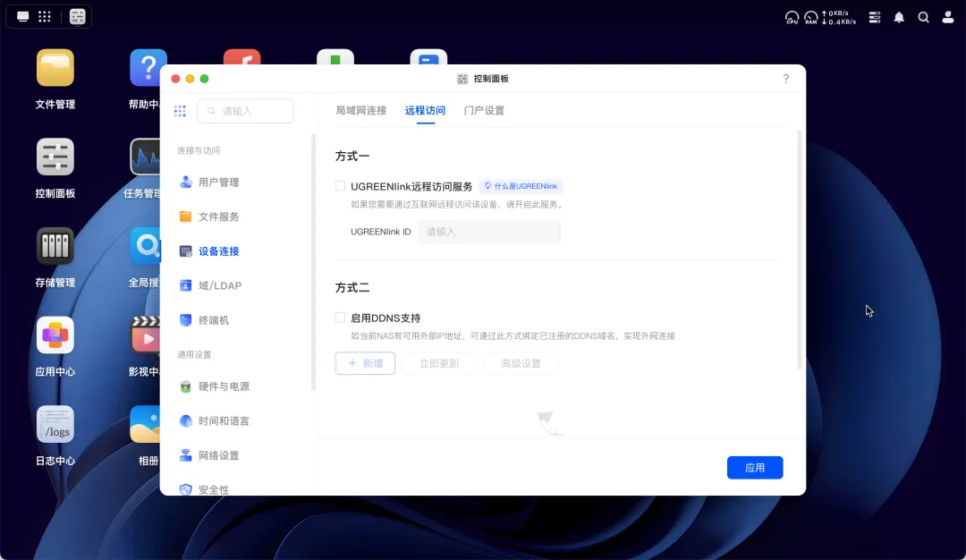Click the sidebar vertical scrollbar
966x560 pixels.
click(313, 262)
